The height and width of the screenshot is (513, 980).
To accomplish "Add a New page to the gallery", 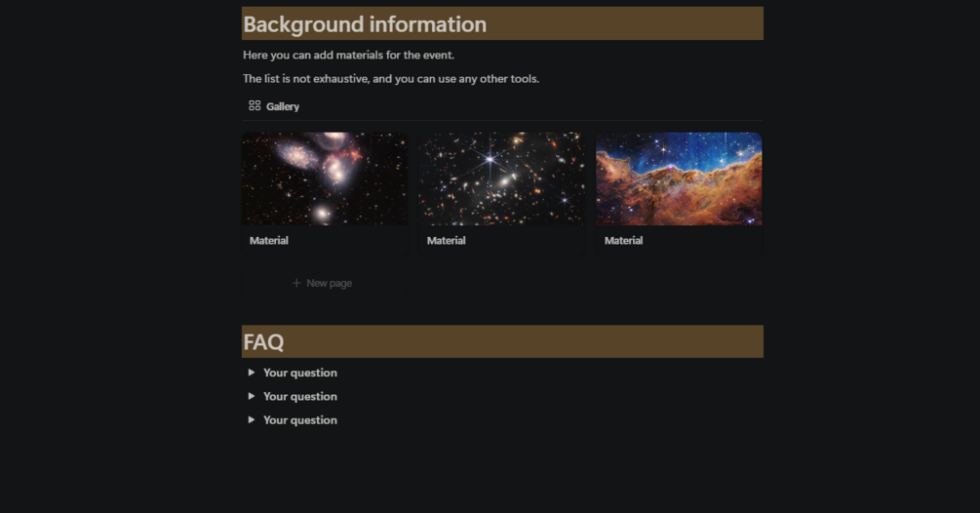I will [x=325, y=283].
